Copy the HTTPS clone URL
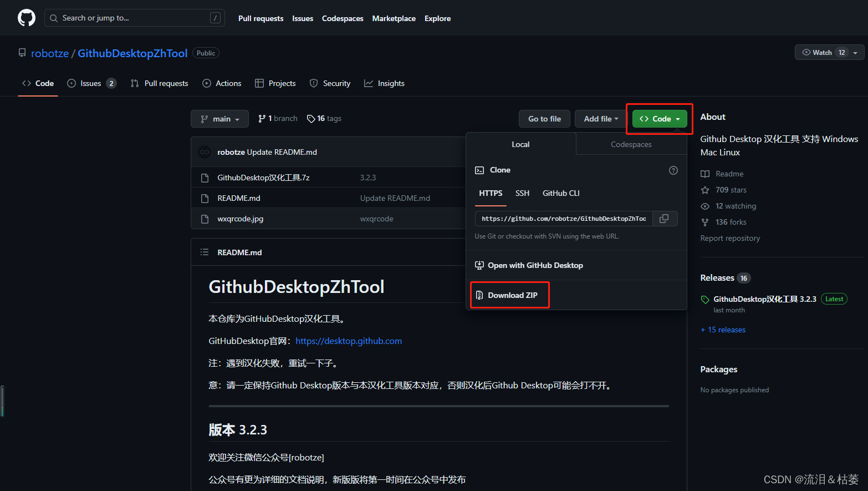Image resolution: width=868 pixels, height=491 pixels. pyautogui.click(x=664, y=219)
